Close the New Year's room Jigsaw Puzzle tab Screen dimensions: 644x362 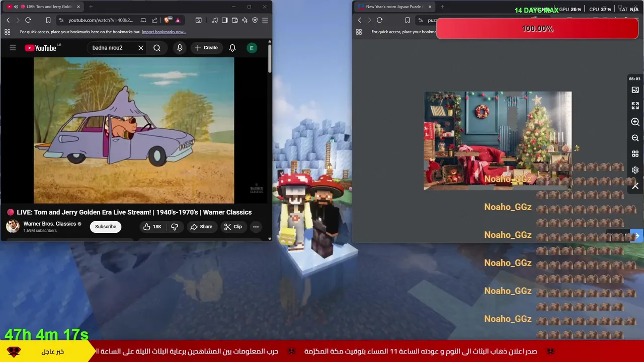(430, 7)
